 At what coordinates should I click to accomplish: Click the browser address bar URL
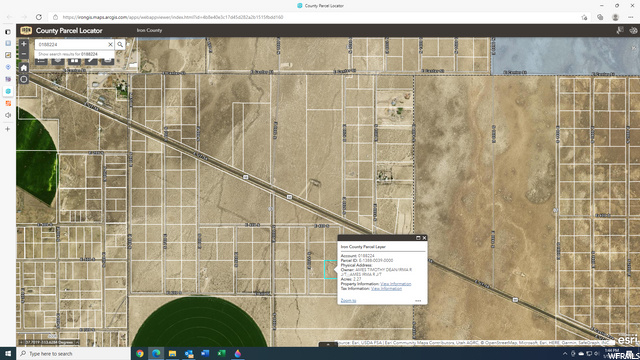173,17
